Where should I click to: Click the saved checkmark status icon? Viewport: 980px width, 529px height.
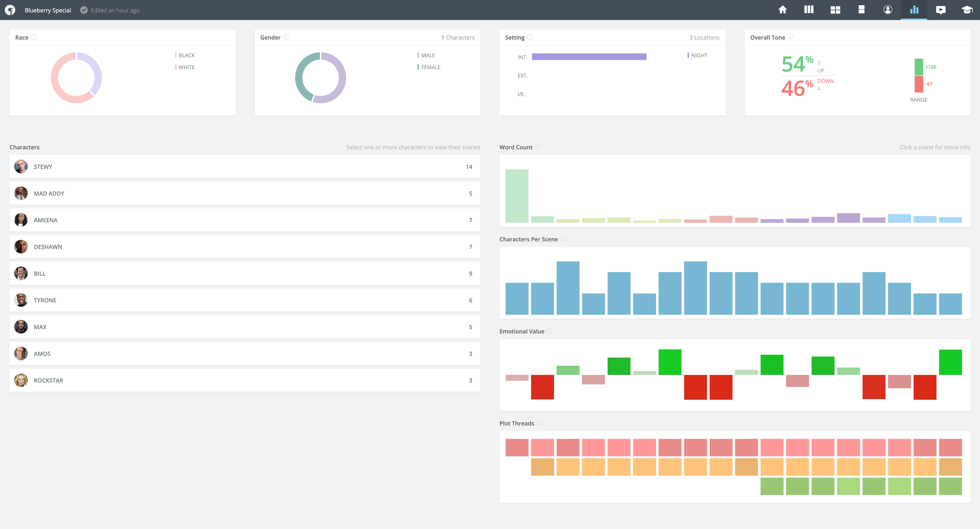point(84,10)
